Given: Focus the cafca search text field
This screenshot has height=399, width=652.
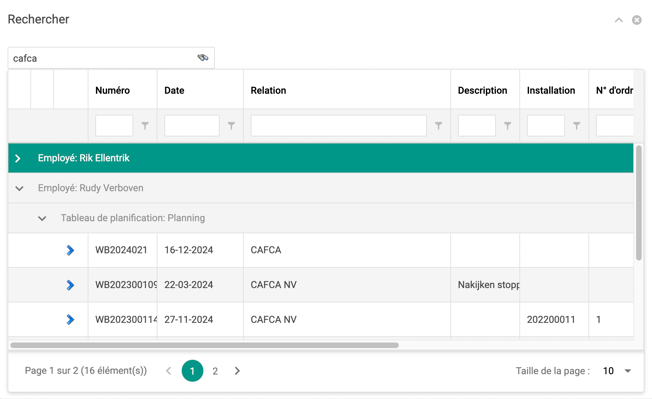Looking at the screenshot, I should coord(103,58).
